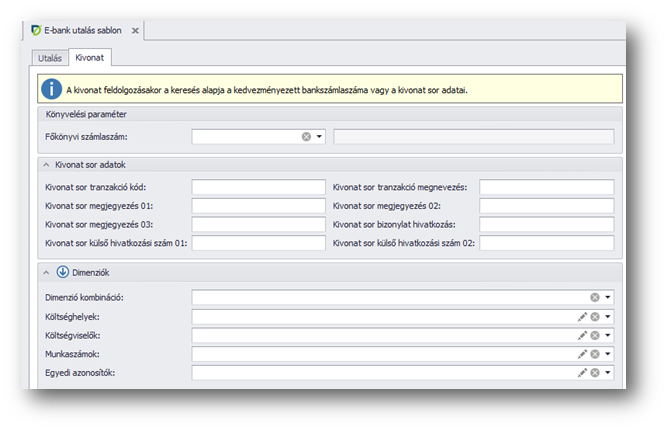This screenshot has width=668, height=431.
Task: Close the E-bank utalás sablon tab
Action: pyautogui.click(x=136, y=31)
